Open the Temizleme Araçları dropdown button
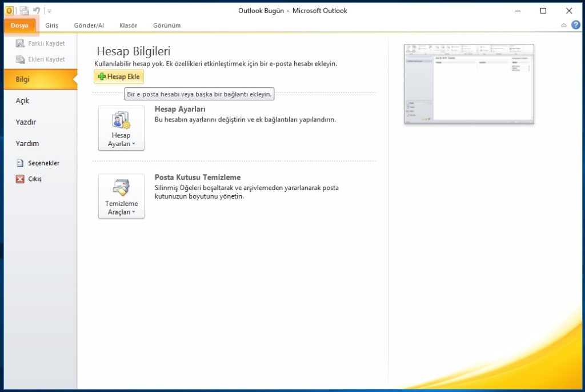 [121, 196]
